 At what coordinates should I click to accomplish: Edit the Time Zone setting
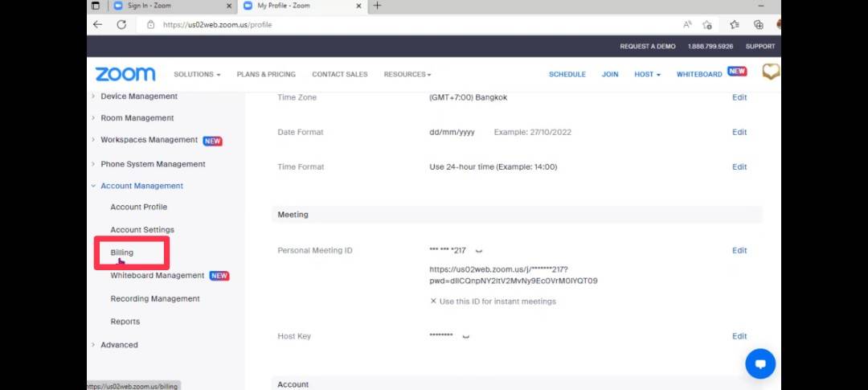click(x=739, y=97)
